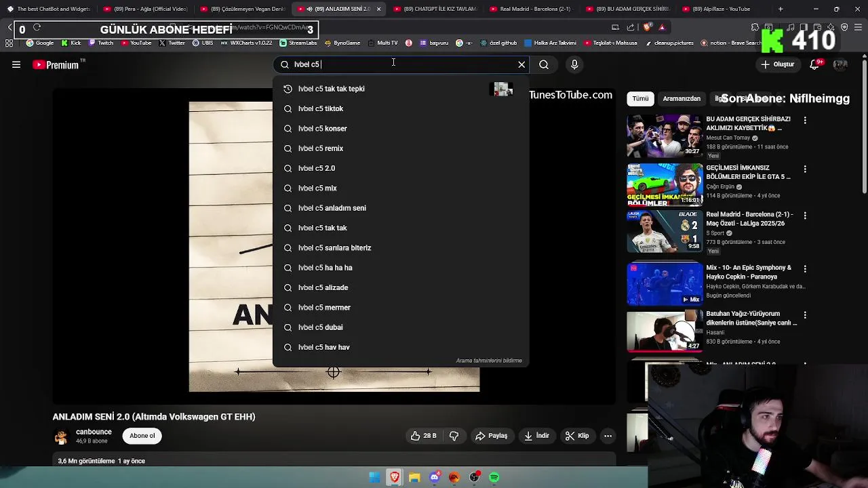Click the Brave Shields lion icon
The image size is (868, 488).
point(647,27)
